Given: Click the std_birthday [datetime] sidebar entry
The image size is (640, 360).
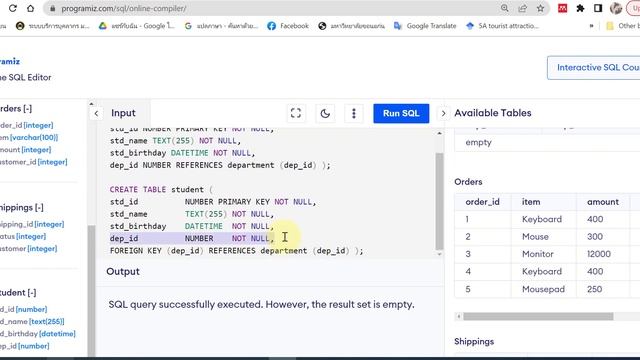Looking at the screenshot, I should [x=38, y=334].
